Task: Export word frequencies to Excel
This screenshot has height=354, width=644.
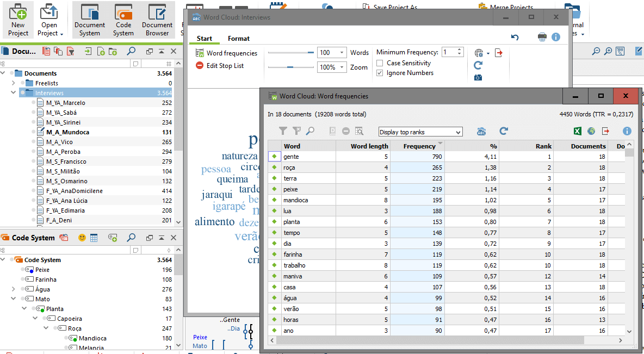Action: point(577,131)
